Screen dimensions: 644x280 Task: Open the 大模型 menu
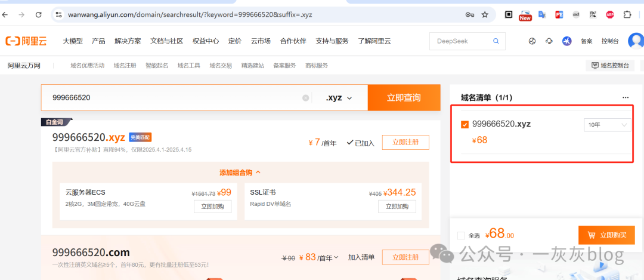pos(73,41)
